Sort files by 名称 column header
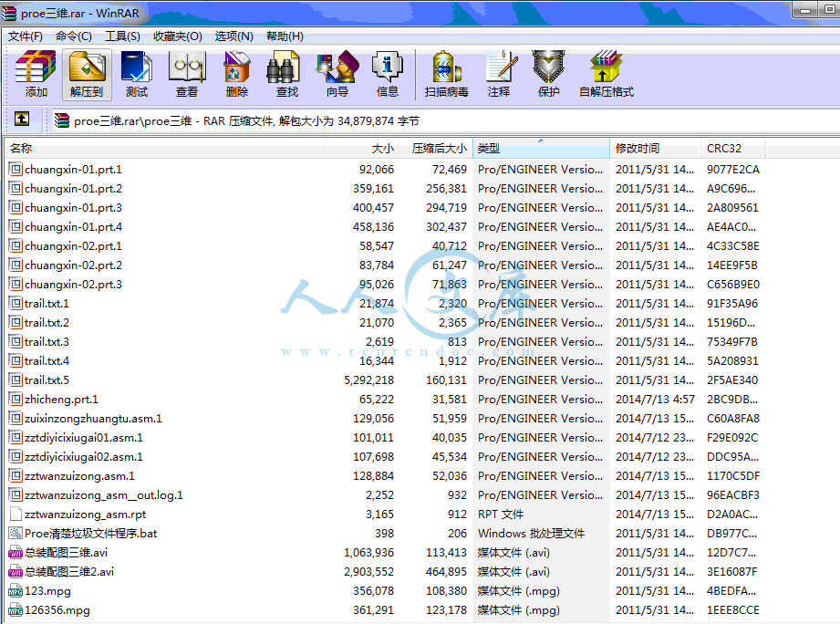Viewport: 840px width, 624px height. point(165,149)
